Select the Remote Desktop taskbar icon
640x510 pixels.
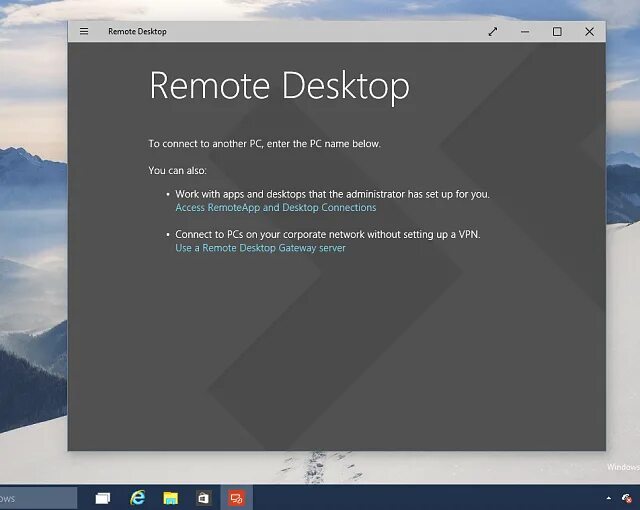[x=236, y=498]
